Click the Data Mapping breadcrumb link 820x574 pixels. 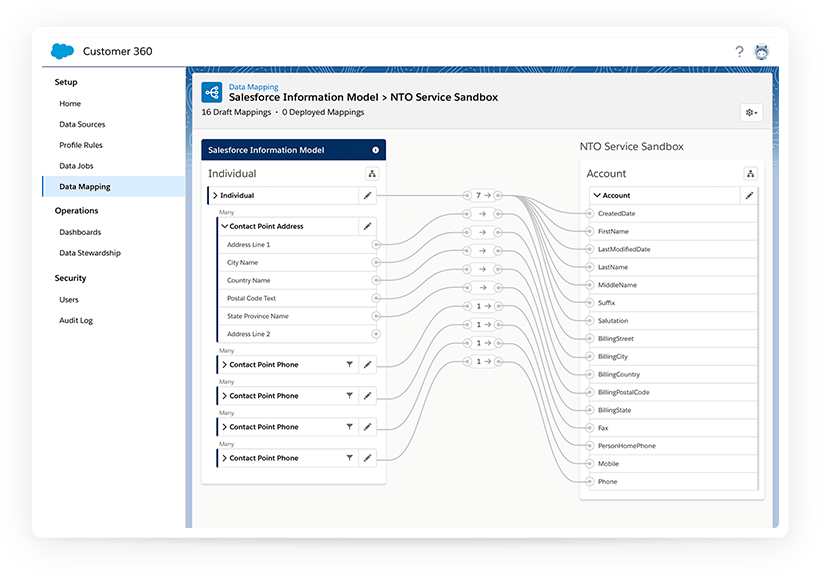pyautogui.click(x=254, y=87)
